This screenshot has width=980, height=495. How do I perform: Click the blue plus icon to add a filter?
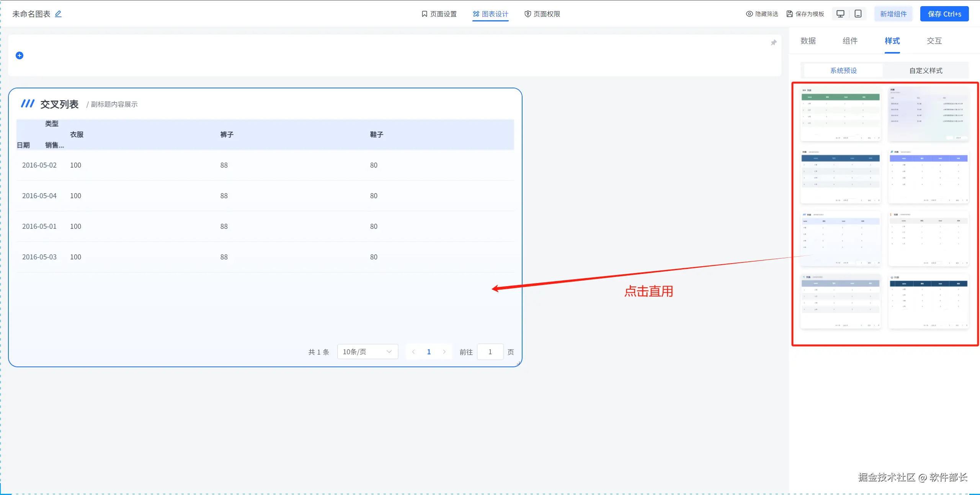click(x=20, y=55)
